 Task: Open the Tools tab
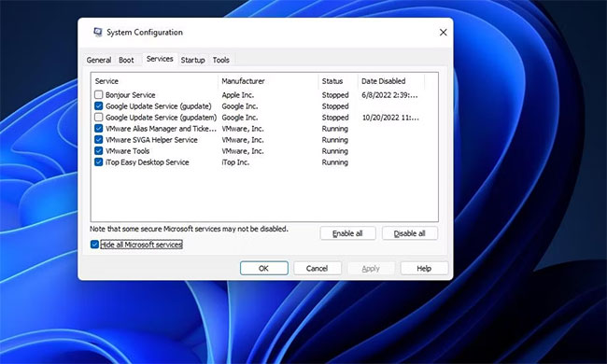[x=221, y=60]
